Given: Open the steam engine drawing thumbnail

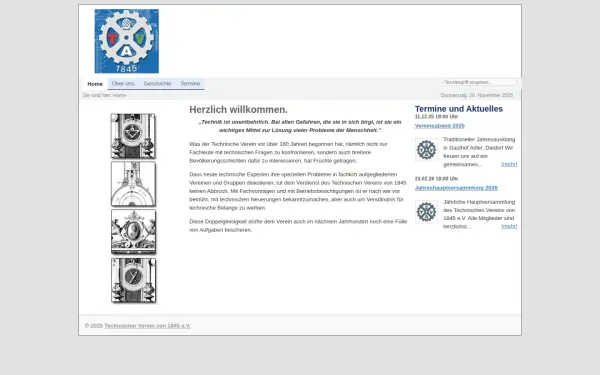Looking at the screenshot, I should point(133,184).
